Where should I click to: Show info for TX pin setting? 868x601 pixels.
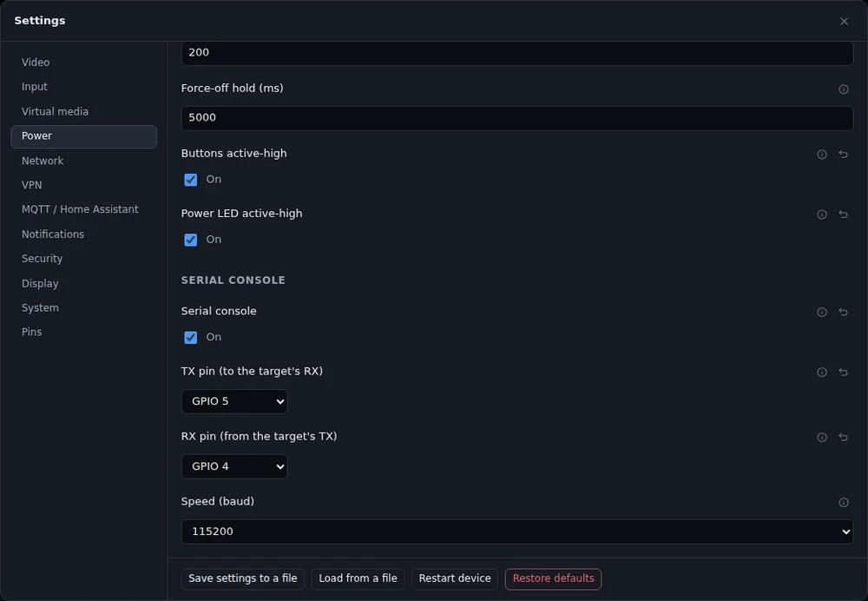pos(821,373)
